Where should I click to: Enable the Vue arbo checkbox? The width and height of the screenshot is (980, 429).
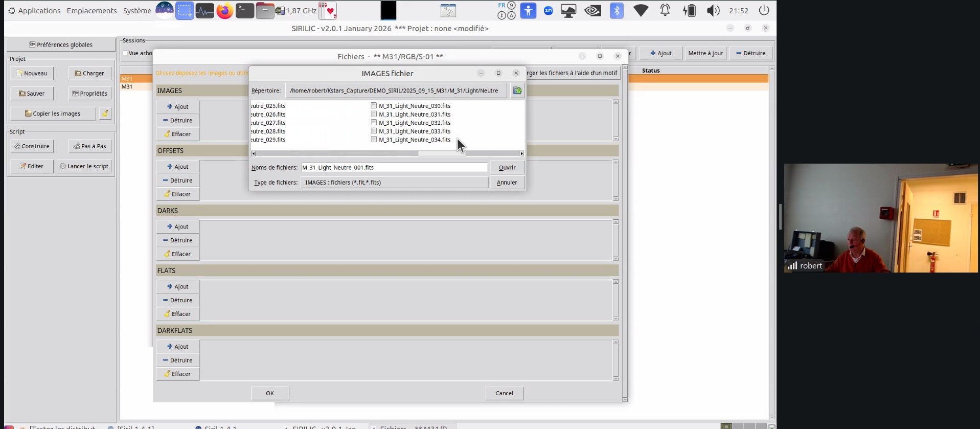pos(125,53)
